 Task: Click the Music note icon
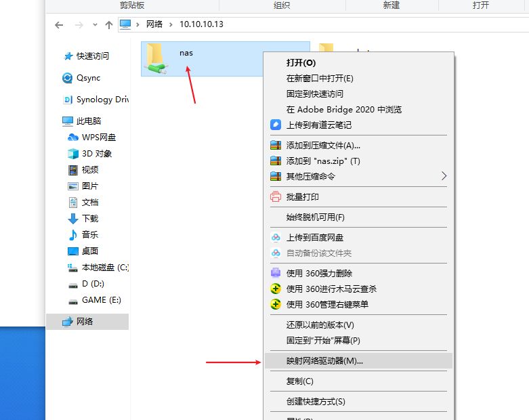point(73,235)
